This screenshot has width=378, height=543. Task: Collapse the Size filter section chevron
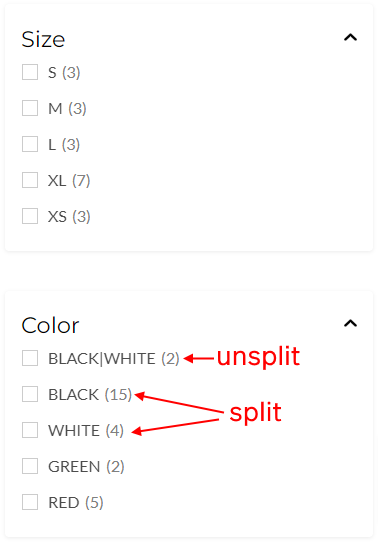tap(350, 37)
